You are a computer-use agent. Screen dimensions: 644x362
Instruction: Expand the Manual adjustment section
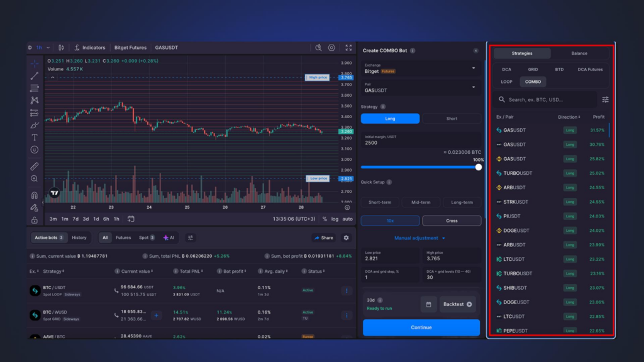click(419, 238)
